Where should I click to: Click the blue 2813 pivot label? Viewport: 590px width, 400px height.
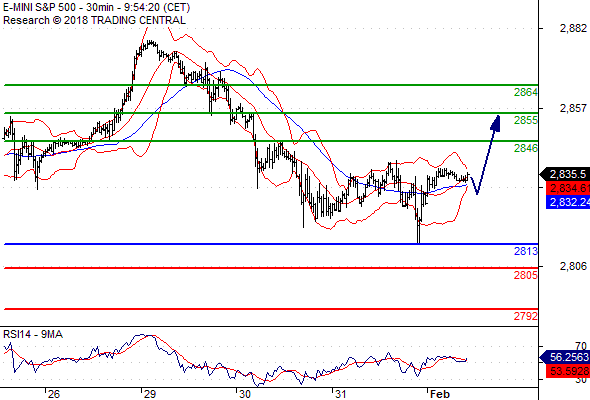(x=526, y=251)
